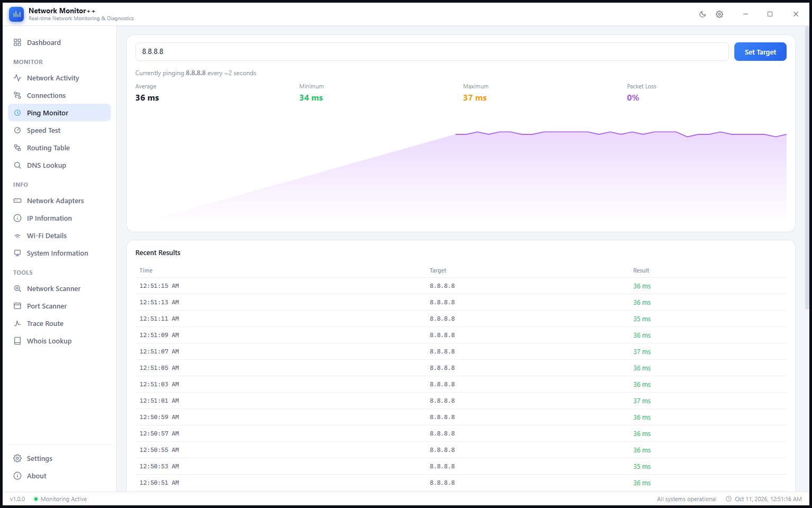812x508 pixels.
Task: Click the Result column header
Action: point(641,270)
